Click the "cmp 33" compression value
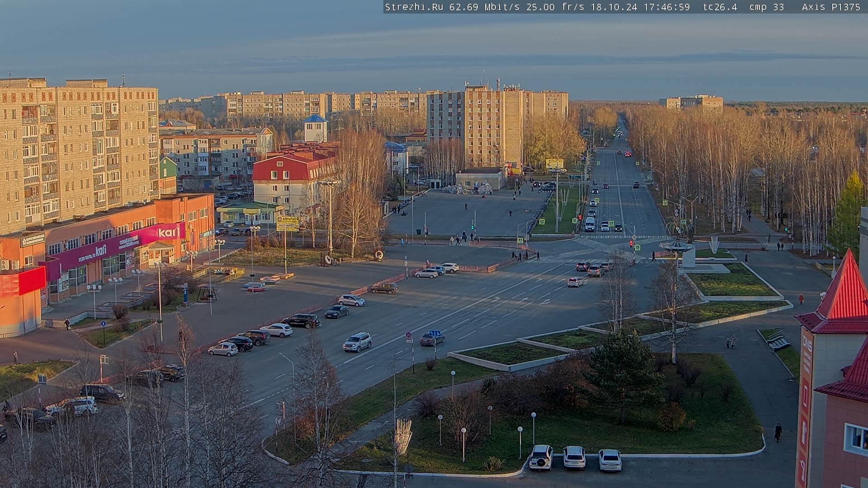The image size is (868, 488). click(766, 7)
